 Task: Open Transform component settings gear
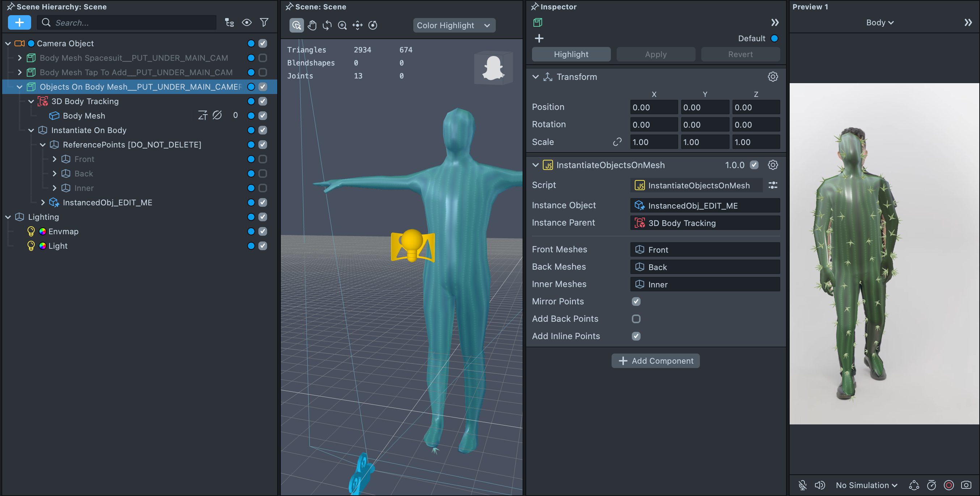point(772,77)
